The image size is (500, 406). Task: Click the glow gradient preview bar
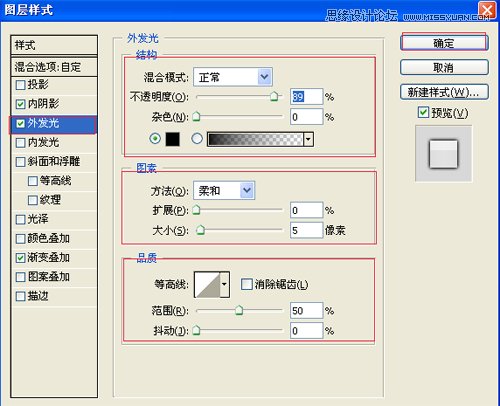[x=255, y=139]
